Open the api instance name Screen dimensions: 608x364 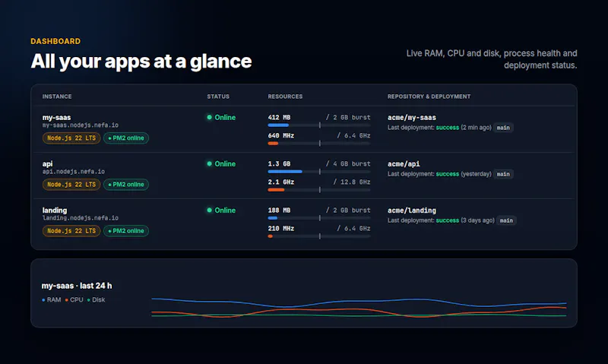[47, 164]
